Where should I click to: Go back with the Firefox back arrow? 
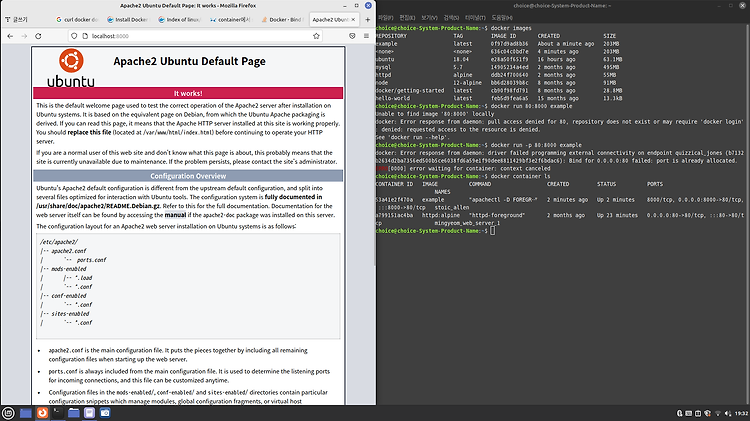(x=10, y=36)
